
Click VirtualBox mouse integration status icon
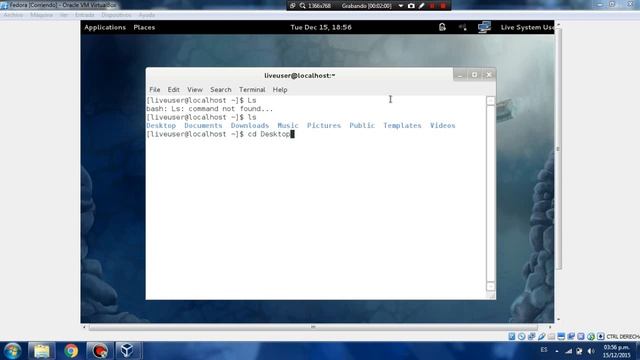pos(591,336)
